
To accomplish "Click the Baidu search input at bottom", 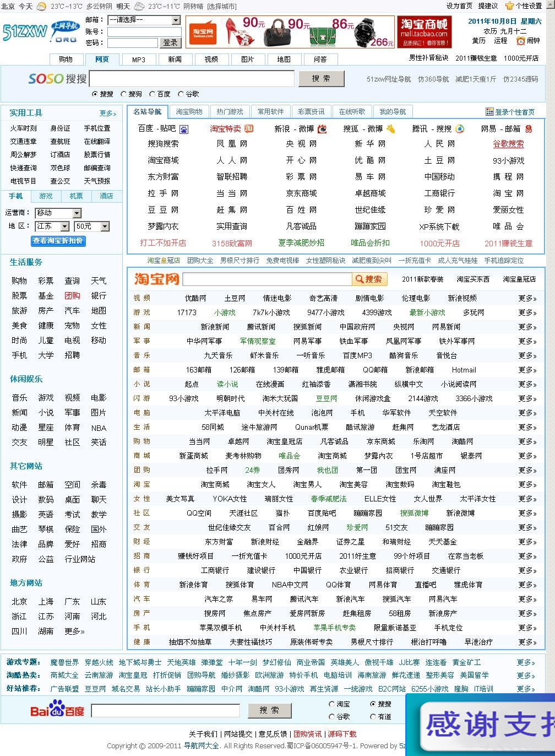I will pos(165,711).
